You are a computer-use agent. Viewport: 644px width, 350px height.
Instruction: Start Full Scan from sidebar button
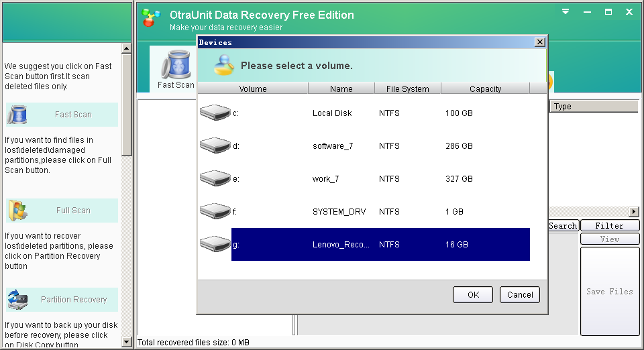[x=62, y=211]
